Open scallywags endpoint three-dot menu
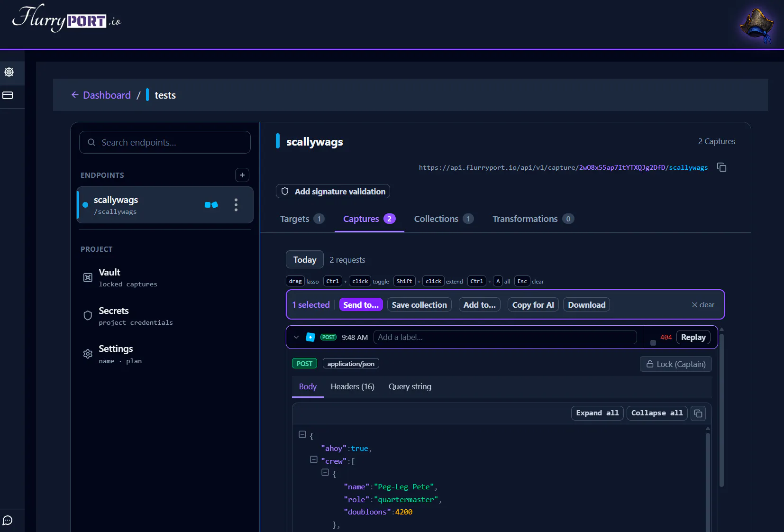 click(x=236, y=205)
